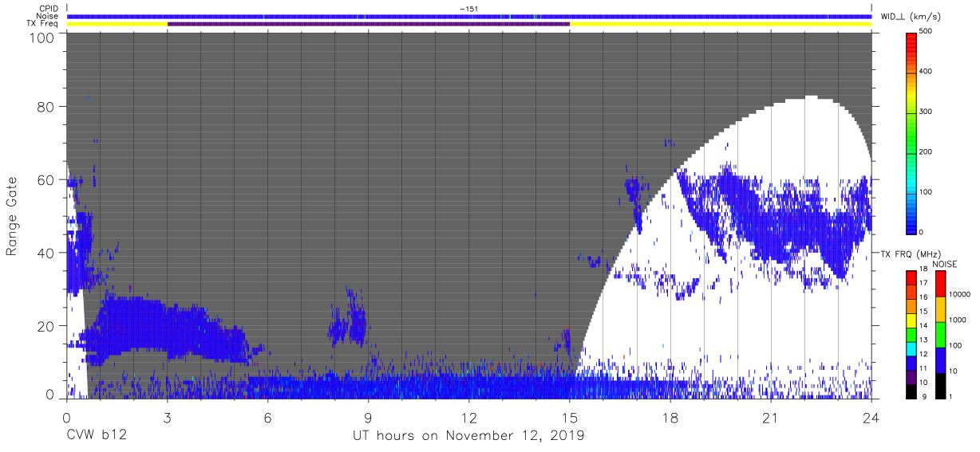Click the CPID label at top left

[x=49, y=9]
